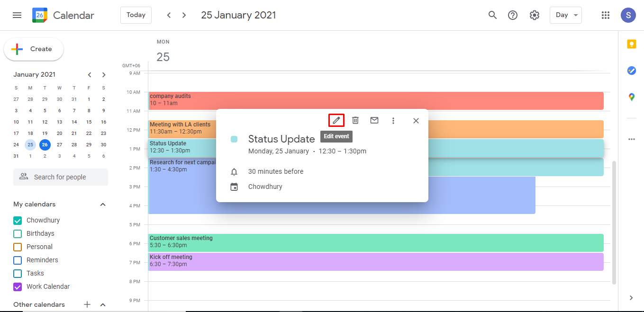644x312 pixels.
Task: Click the Create button
Action: tap(34, 49)
